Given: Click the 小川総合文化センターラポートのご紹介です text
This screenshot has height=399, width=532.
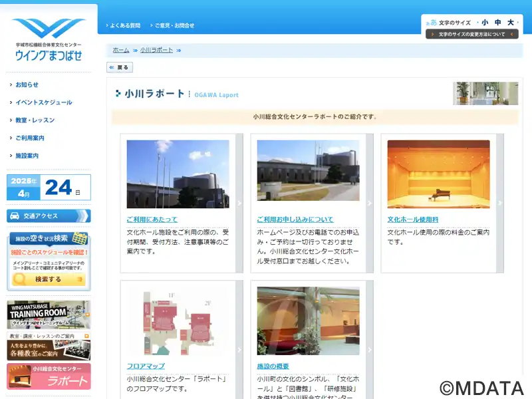Looking at the screenshot, I should pyautogui.click(x=315, y=117).
